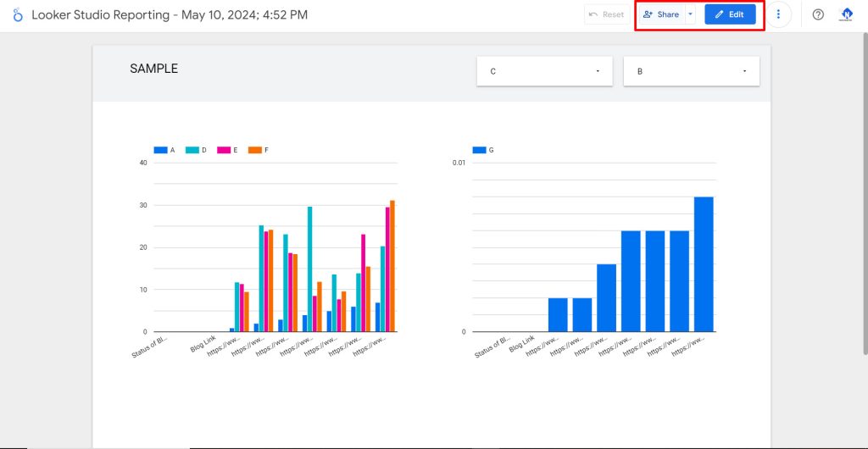
Task: Open the Help question mark icon
Action: 818,14
